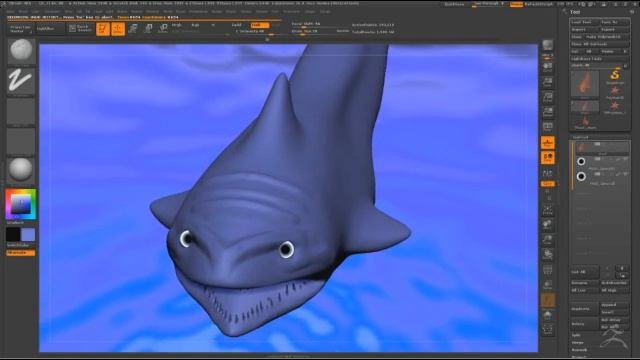Viewport: 640px width, 360px height.
Task: Click the SwitchColor button
Action: [x=20, y=246]
